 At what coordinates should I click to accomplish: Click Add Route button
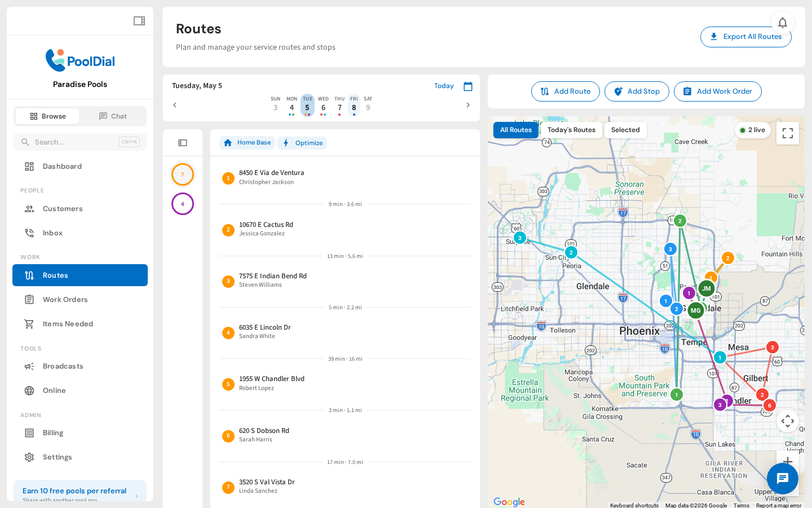[566, 91]
